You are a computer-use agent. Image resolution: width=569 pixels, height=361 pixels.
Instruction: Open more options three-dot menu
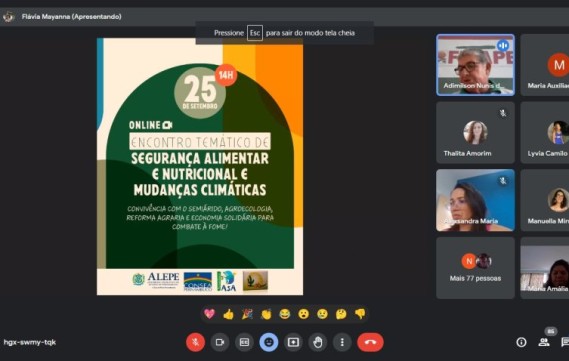(342, 342)
